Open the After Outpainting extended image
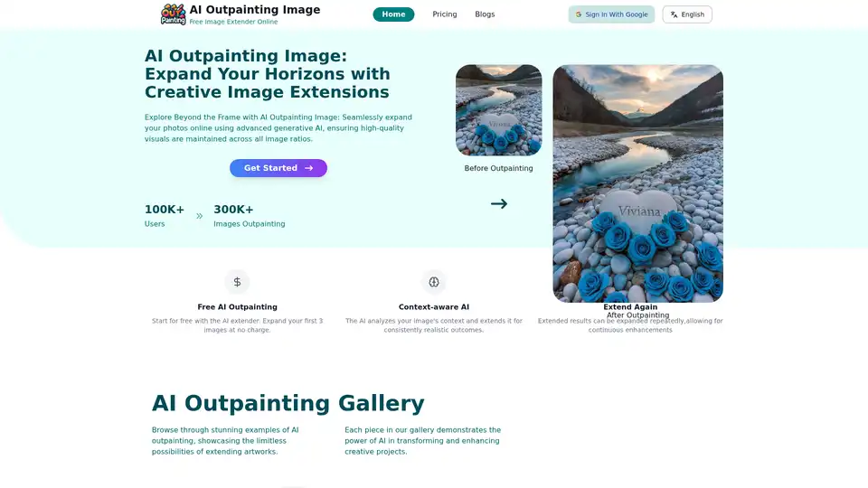The width and height of the screenshot is (868, 488). coord(637,183)
